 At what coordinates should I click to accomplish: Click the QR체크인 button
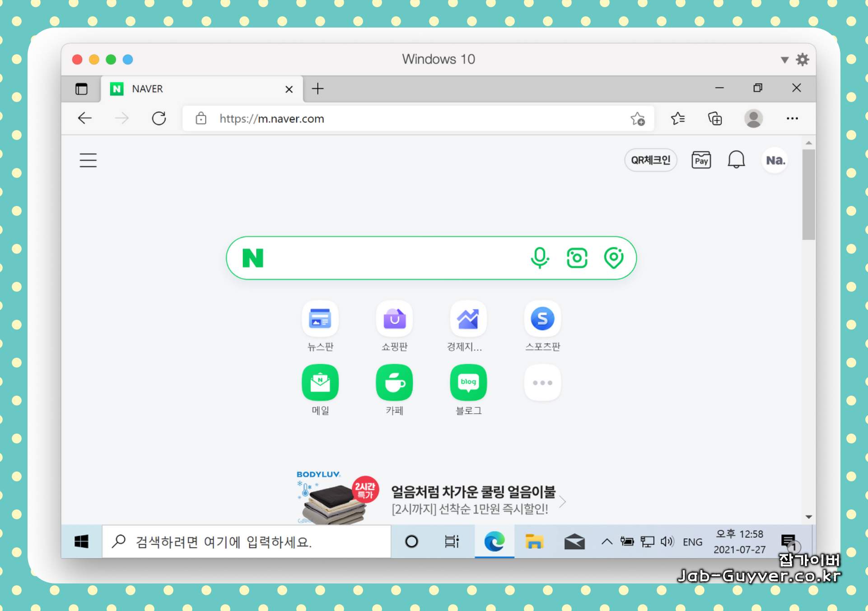click(x=650, y=160)
